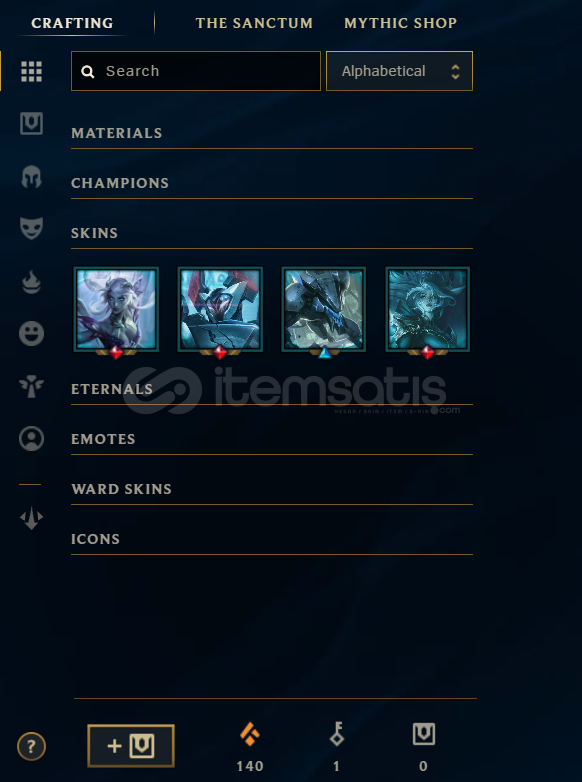
Task: Click in the Search loot field
Action: tap(196, 71)
